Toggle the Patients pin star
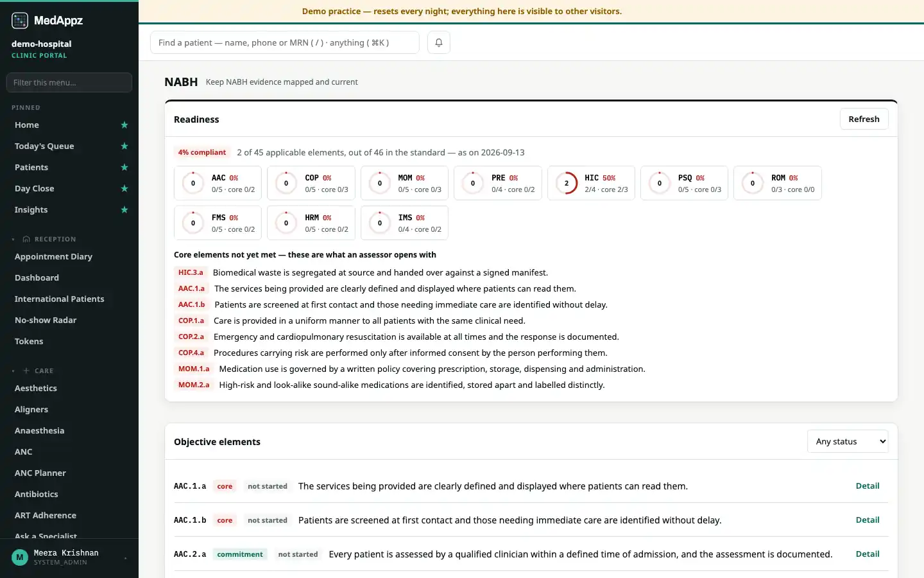 pos(124,168)
